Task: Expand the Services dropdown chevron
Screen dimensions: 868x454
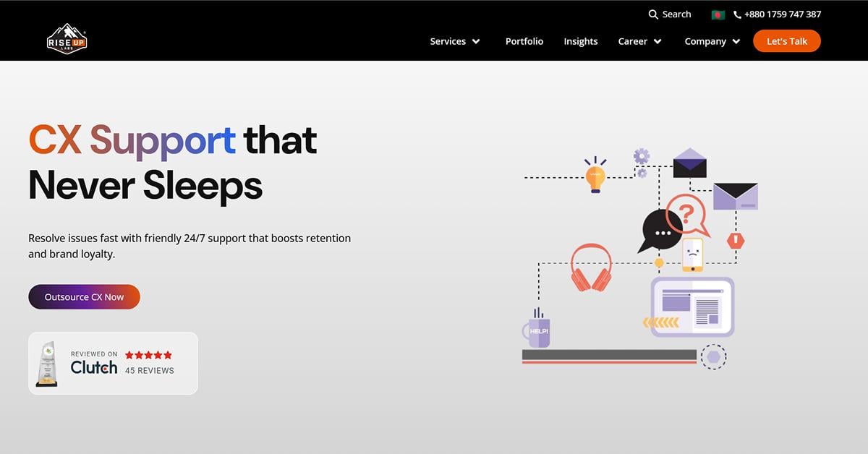Action: click(476, 42)
